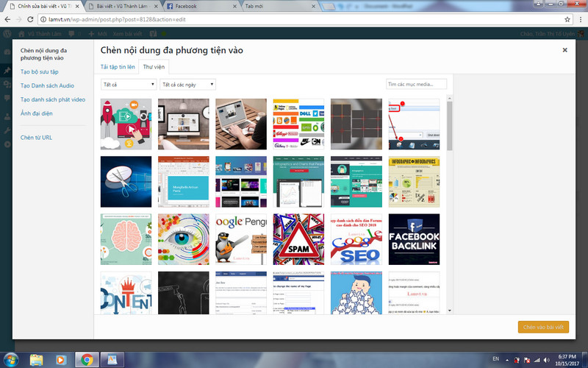The width and height of the screenshot is (588, 368).
Task: Open the Chrome three-dot menu
Action: [580, 20]
